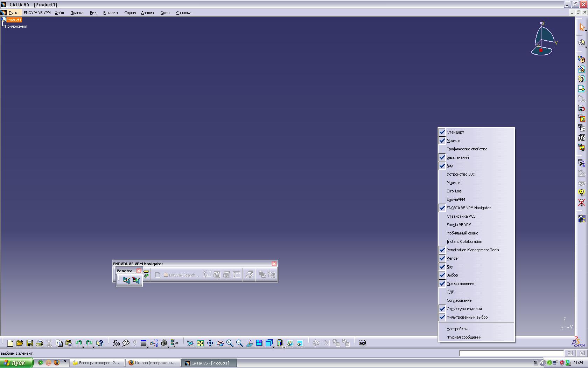This screenshot has height=368, width=588.
Task: Select the Pan four-arrow tool
Action: (210, 343)
